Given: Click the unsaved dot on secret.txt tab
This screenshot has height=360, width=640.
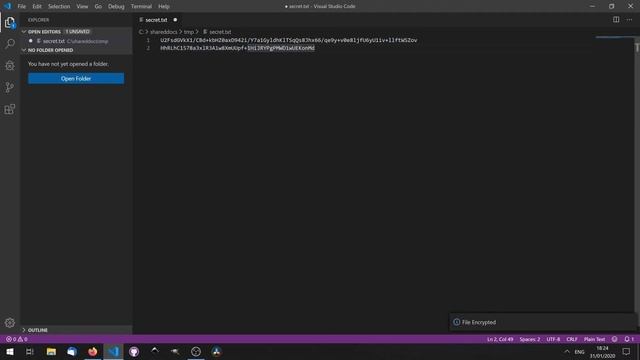Looking at the screenshot, I should (x=175, y=20).
